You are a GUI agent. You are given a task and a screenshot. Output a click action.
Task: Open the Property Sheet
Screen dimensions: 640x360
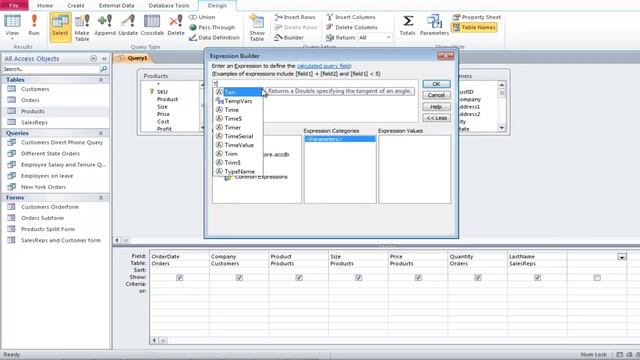(x=477, y=17)
